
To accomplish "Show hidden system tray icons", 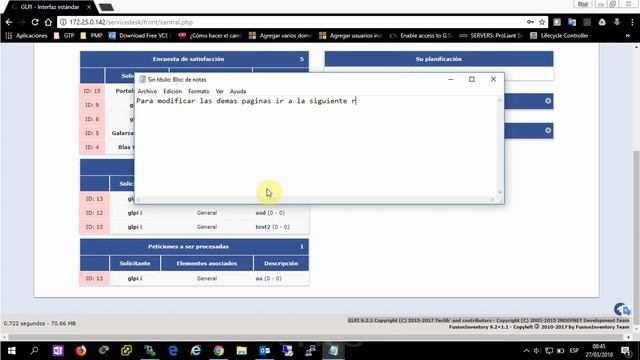I will tap(526, 351).
